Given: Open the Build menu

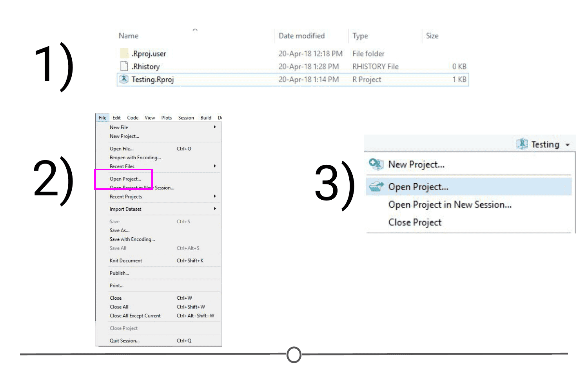Looking at the screenshot, I should pos(206,118).
